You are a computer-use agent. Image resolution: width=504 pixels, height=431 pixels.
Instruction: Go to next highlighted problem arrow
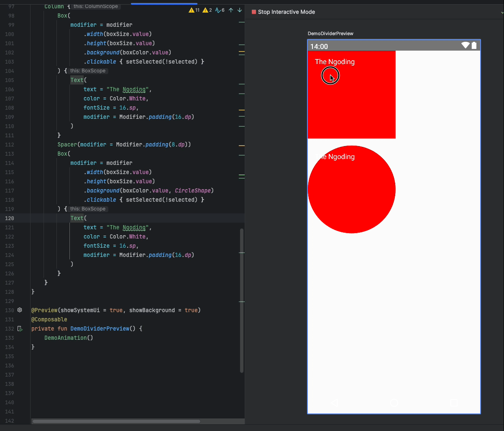point(240,10)
